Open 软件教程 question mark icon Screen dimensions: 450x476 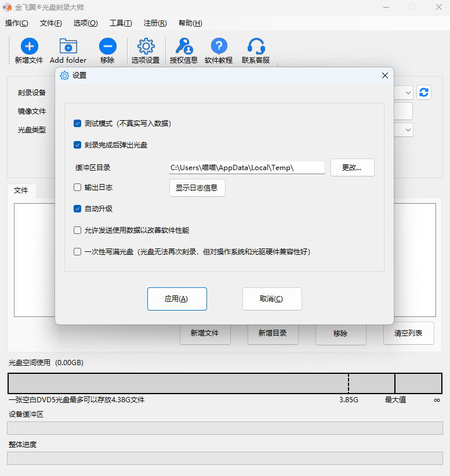coord(219,46)
